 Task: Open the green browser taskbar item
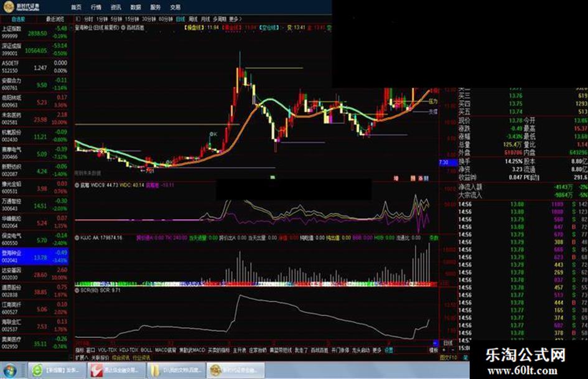pyautogui.click(x=56, y=370)
